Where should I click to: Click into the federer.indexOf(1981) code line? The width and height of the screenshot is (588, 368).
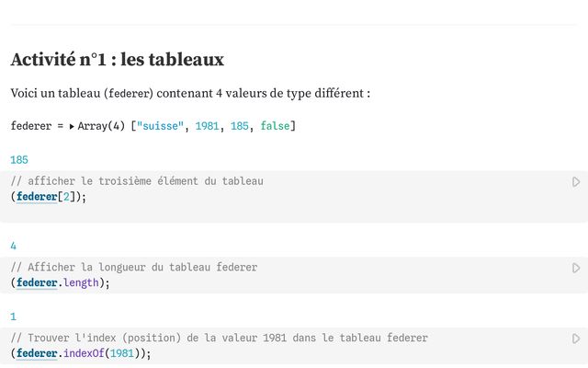(x=276, y=353)
